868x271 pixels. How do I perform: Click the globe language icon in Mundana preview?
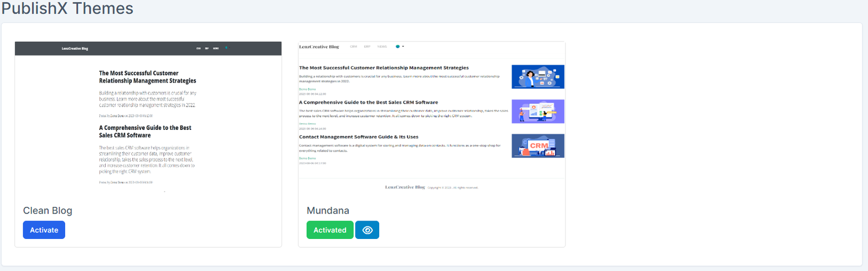pyautogui.click(x=398, y=47)
